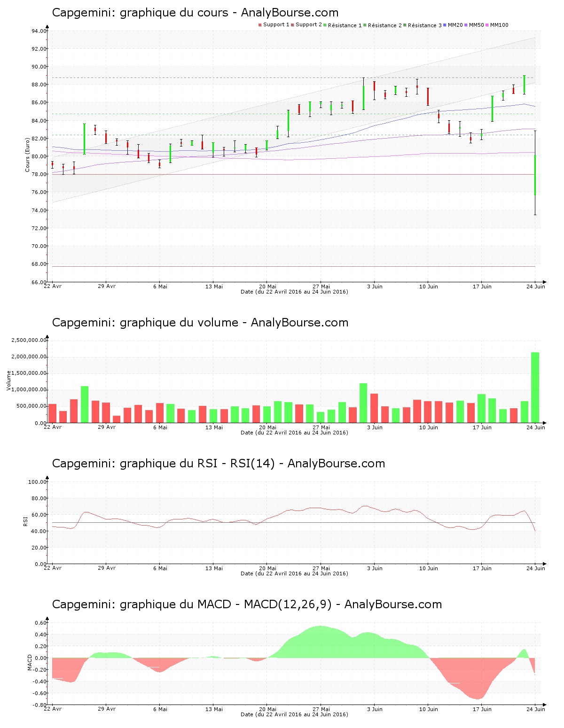564x728 pixels.
Task: Click the first red volume bar at 22 Avr
Action: (53, 413)
